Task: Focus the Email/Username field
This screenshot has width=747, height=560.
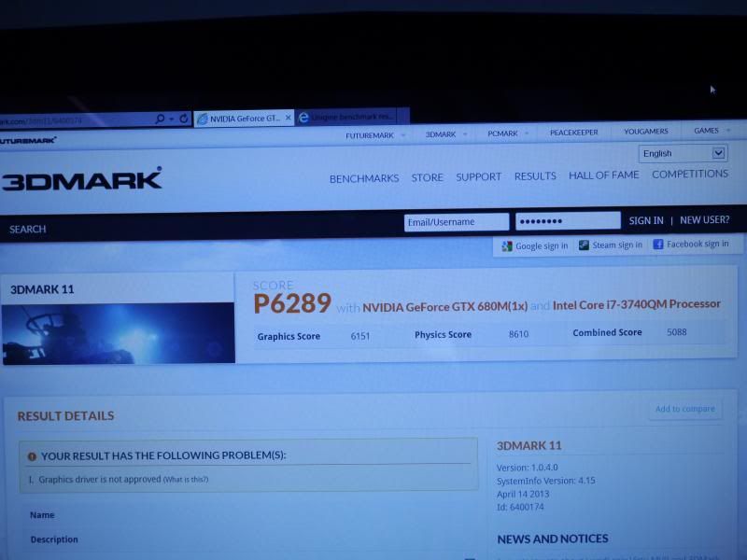Action: (457, 222)
